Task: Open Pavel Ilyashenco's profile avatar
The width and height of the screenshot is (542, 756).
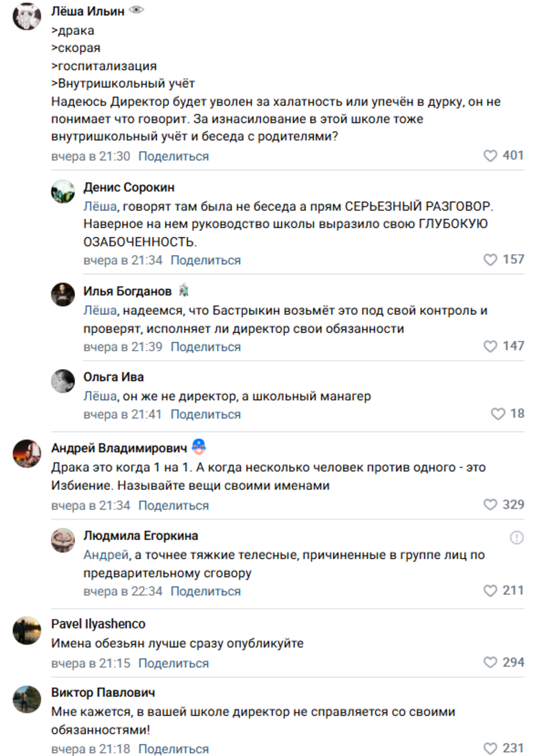Action: click(x=27, y=630)
